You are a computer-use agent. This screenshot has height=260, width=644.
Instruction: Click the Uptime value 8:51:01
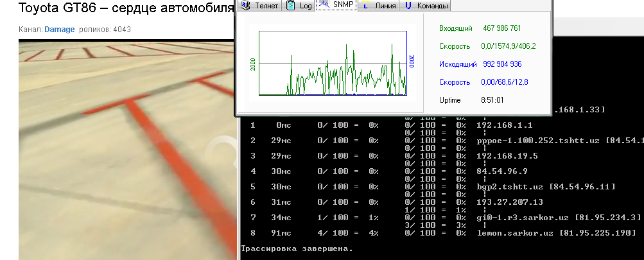click(x=492, y=100)
